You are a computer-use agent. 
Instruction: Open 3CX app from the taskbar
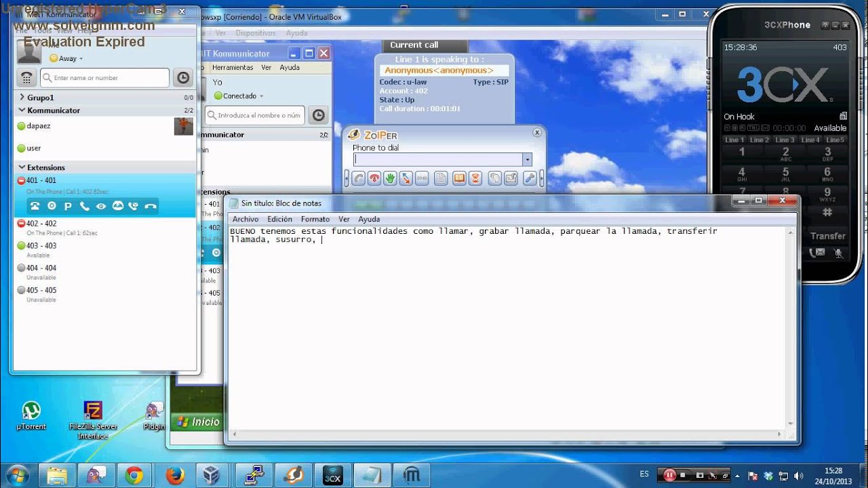click(333, 476)
